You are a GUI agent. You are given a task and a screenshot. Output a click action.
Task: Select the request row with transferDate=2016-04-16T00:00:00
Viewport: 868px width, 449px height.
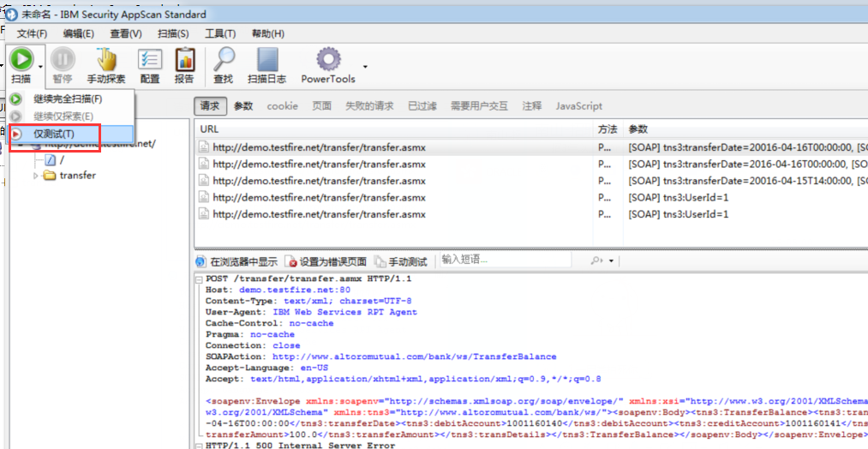[x=531, y=165]
